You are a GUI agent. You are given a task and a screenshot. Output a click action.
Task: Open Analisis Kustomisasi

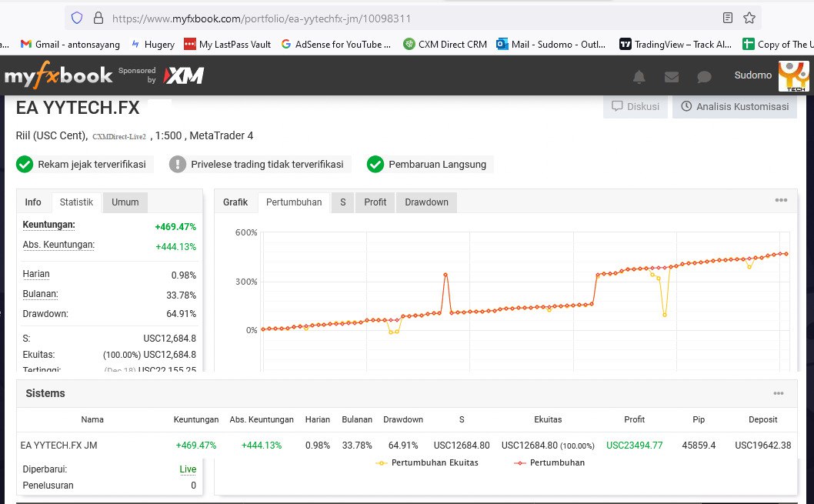(734, 107)
